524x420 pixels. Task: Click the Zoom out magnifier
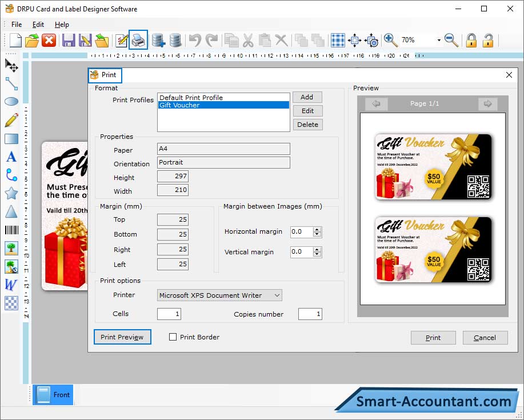point(451,41)
